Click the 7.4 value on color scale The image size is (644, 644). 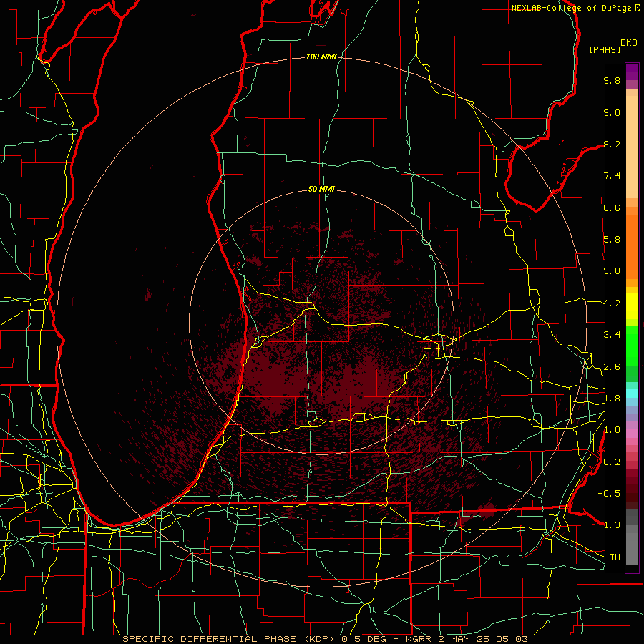coord(612,176)
